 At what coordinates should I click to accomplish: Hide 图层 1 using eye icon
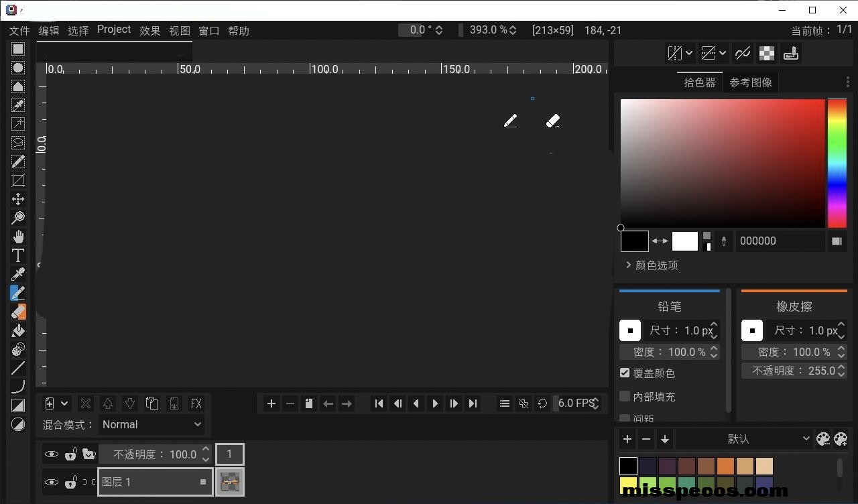[51, 482]
